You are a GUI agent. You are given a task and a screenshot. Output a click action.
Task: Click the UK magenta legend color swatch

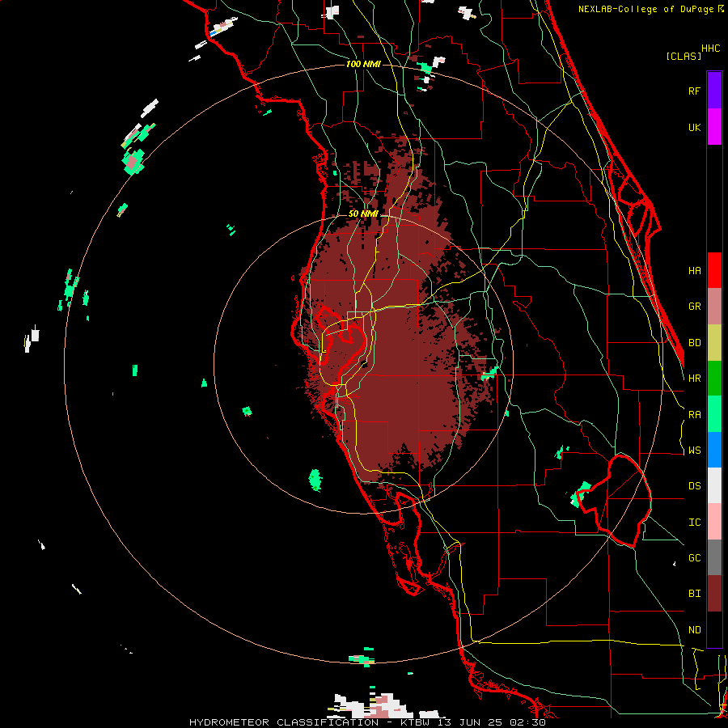tap(714, 127)
